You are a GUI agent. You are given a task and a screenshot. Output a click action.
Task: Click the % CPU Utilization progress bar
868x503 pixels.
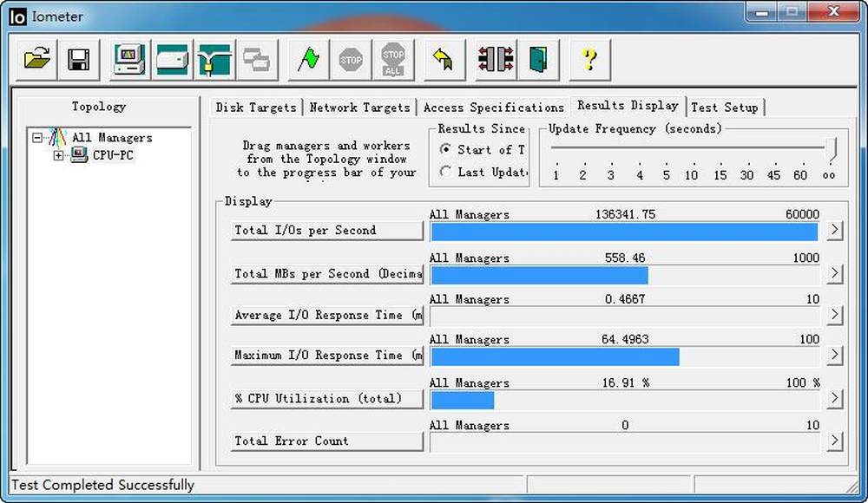click(x=625, y=400)
